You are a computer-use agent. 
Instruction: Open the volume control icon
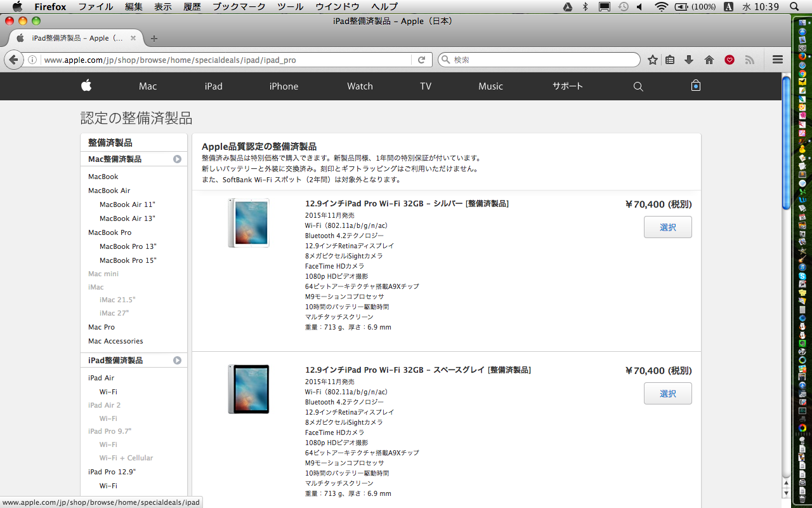[640, 6]
